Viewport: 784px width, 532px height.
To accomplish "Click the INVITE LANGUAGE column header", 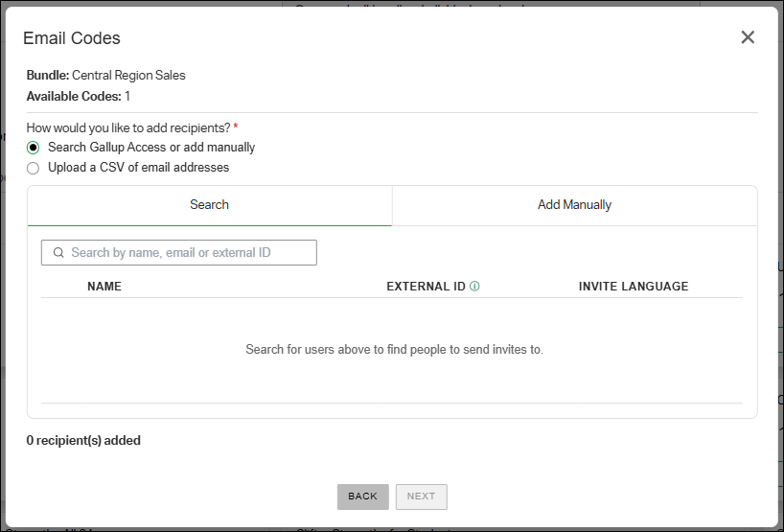I will point(634,287).
